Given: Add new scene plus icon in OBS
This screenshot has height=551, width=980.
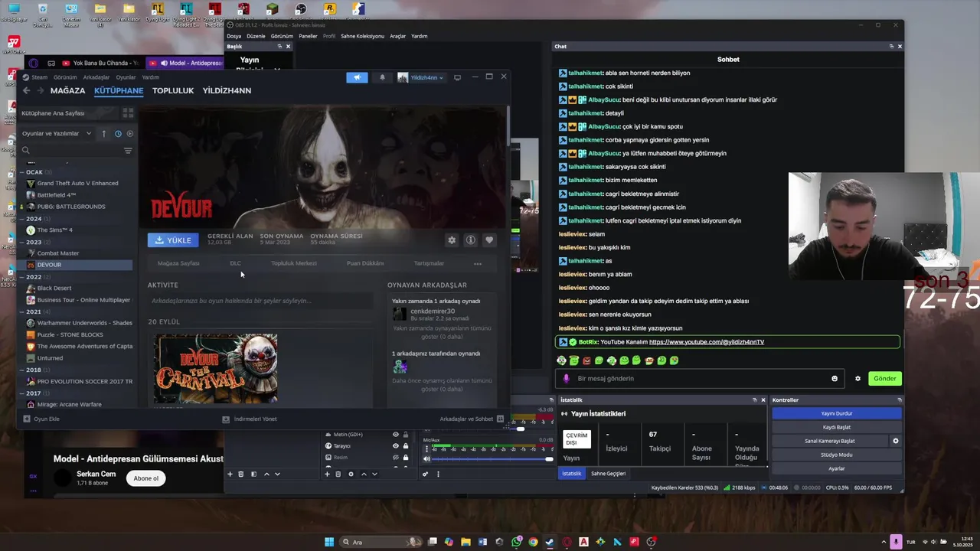Looking at the screenshot, I should [x=230, y=474].
